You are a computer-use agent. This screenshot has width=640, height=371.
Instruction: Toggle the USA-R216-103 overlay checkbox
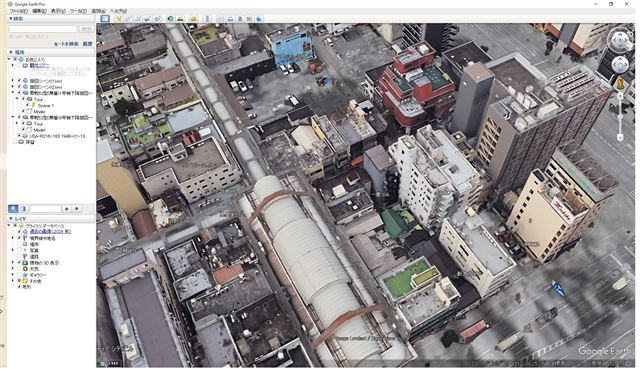pyautogui.click(x=19, y=136)
